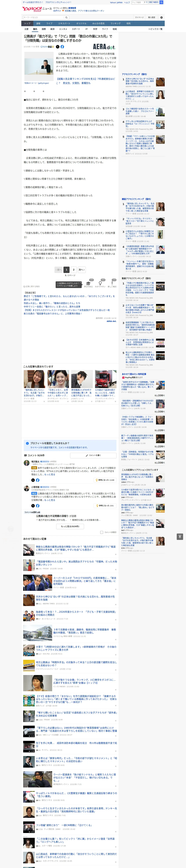Click the 記事に関する報告 report icon link

pyautogui.click(x=31, y=286)
